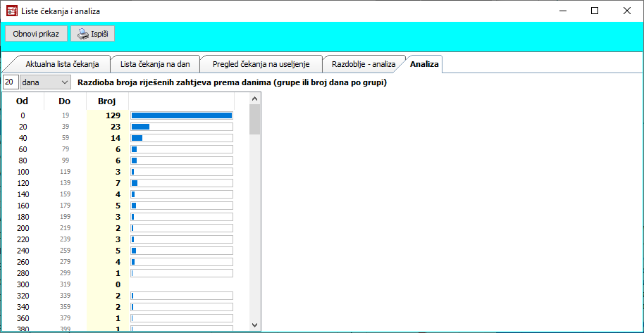Click the bar for count 129
Screen dimensions: 644x333
click(x=181, y=115)
